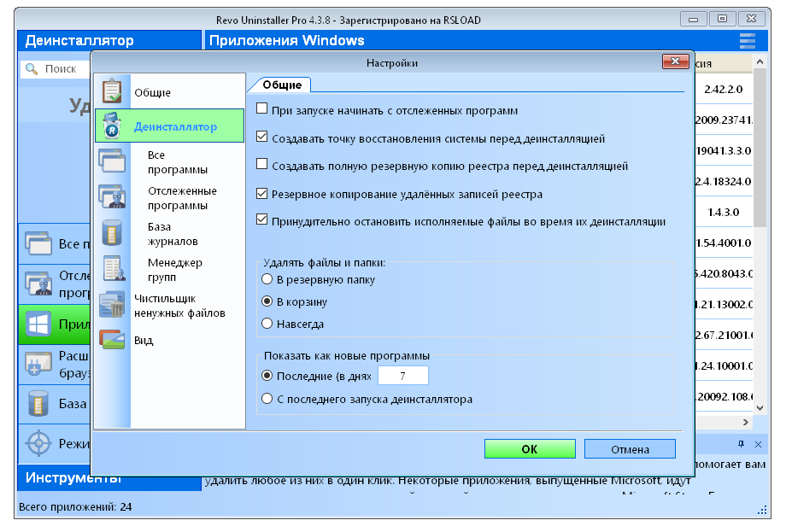Viewport: 792px width, 532px height.
Task: Click the vertical scrollbar thumb in app list
Action: tap(760, 148)
